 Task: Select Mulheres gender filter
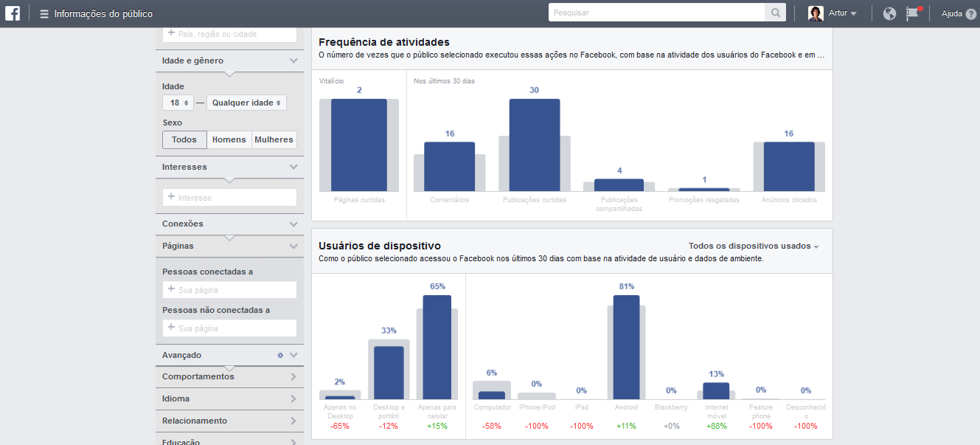pos(274,139)
